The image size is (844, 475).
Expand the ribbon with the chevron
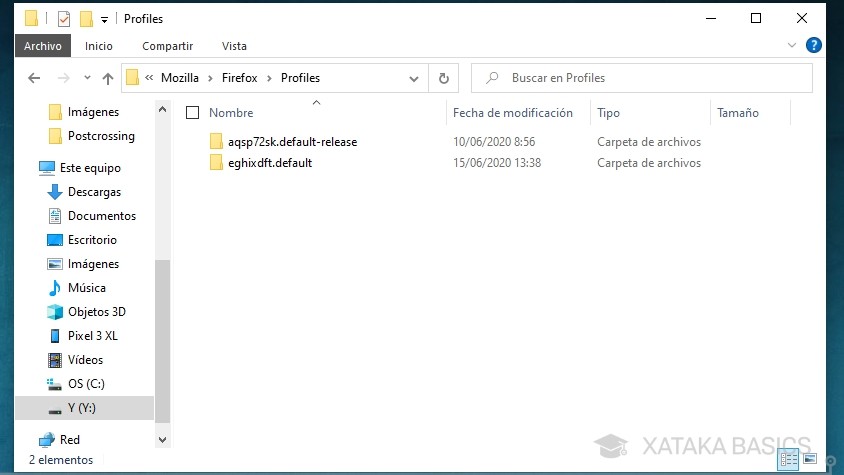(x=792, y=45)
